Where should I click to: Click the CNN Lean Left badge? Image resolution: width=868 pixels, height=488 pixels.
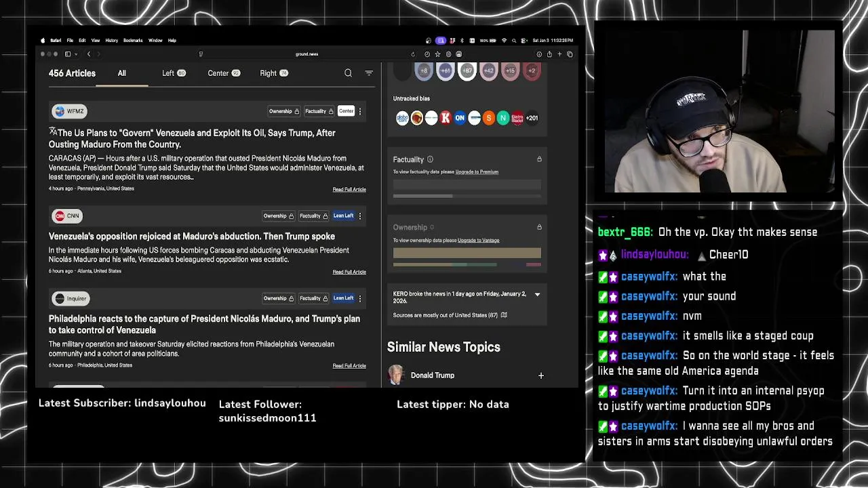coord(343,216)
